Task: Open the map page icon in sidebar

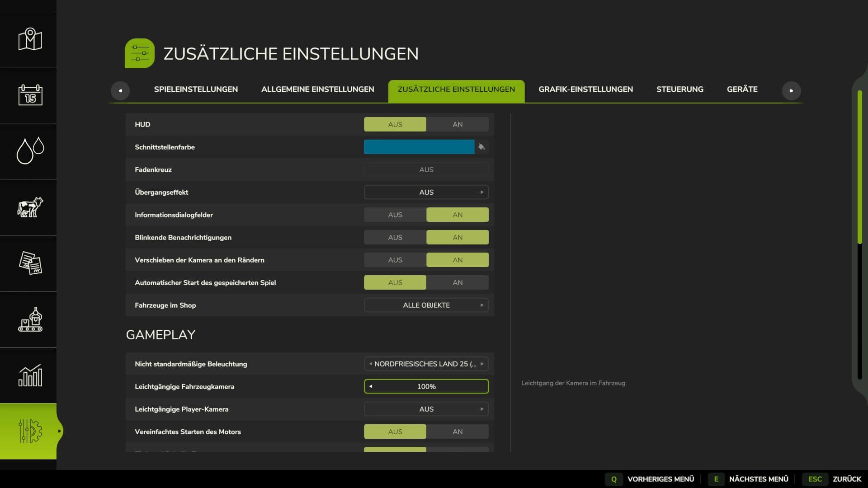Action: coord(30,39)
